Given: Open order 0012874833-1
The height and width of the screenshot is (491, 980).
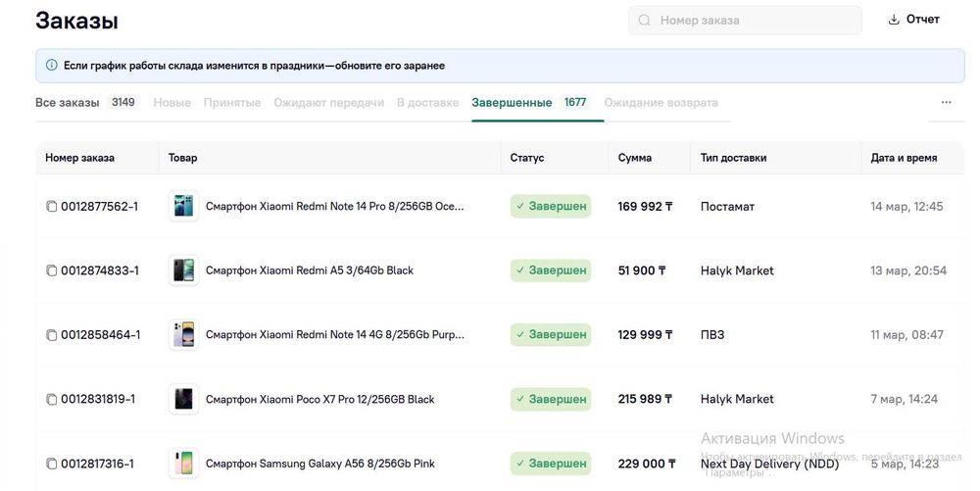Looking at the screenshot, I should click(x=100, y=270).
